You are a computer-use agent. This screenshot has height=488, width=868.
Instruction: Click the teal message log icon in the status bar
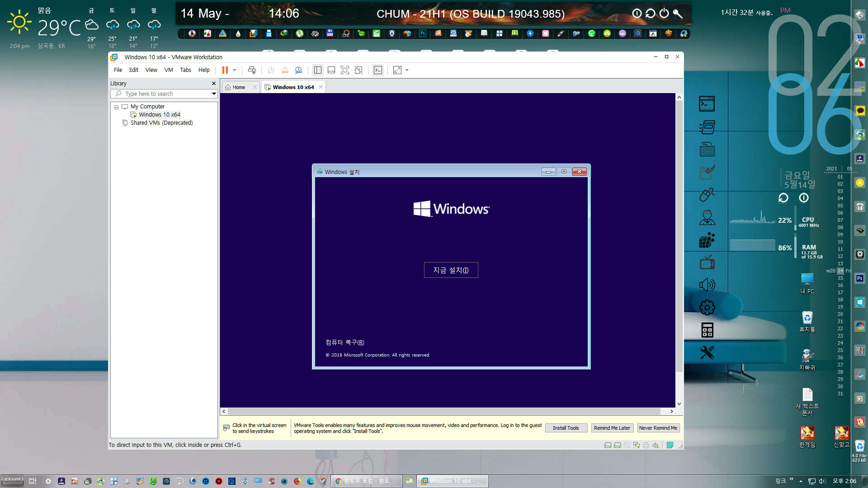[670, 446]
